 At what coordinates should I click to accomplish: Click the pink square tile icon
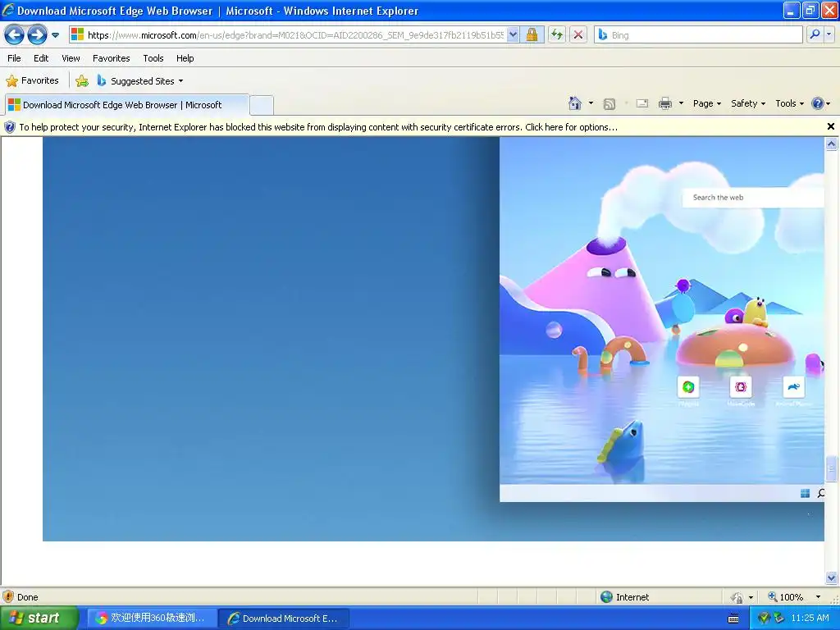(741, 387)
